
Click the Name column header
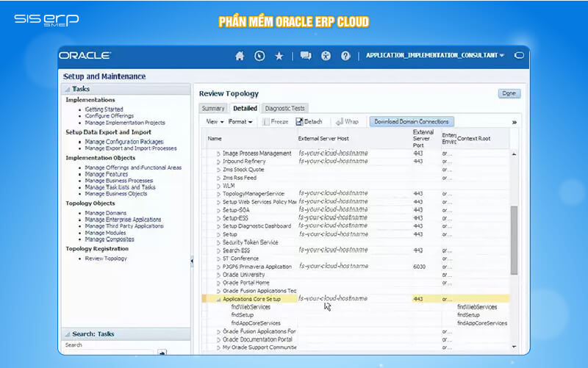[215, 139]
